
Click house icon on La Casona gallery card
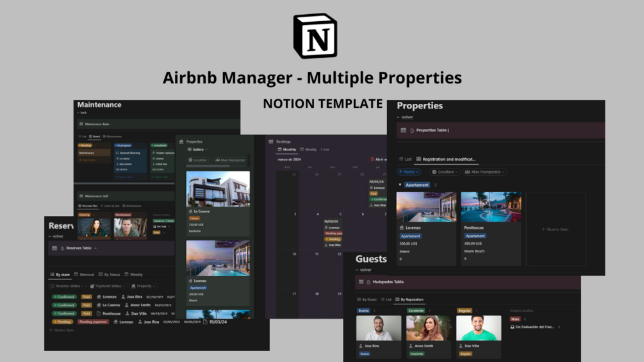point(190,211)
